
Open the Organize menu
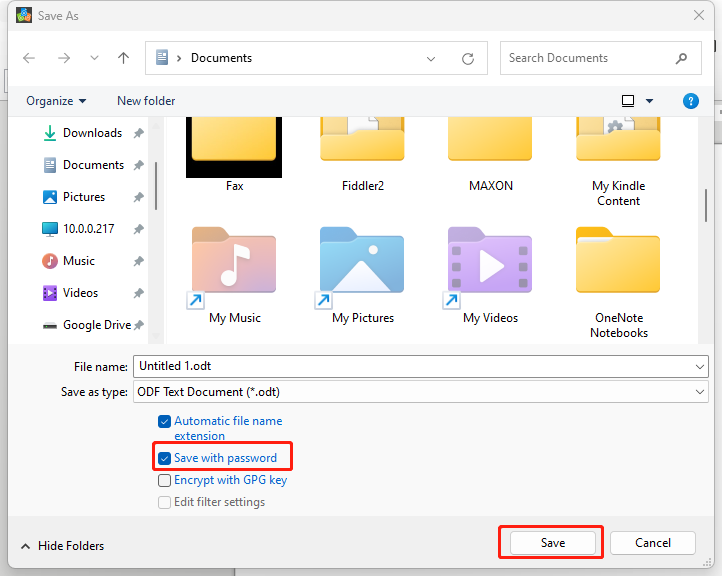click(56, 101)
